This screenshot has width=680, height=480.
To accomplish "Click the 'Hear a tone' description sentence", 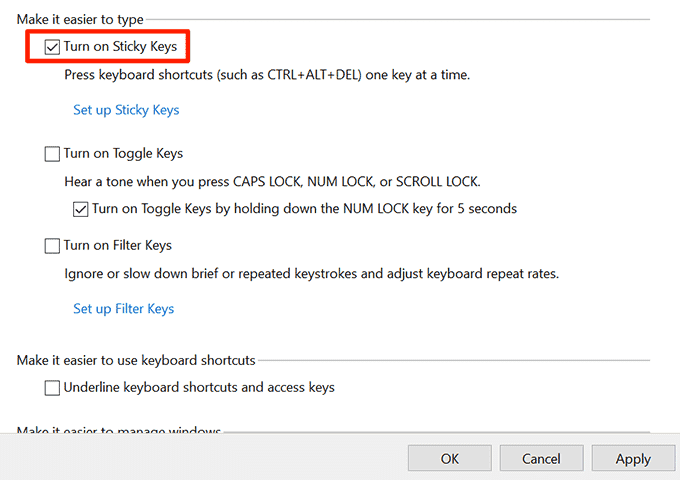I will pos(272,182).
